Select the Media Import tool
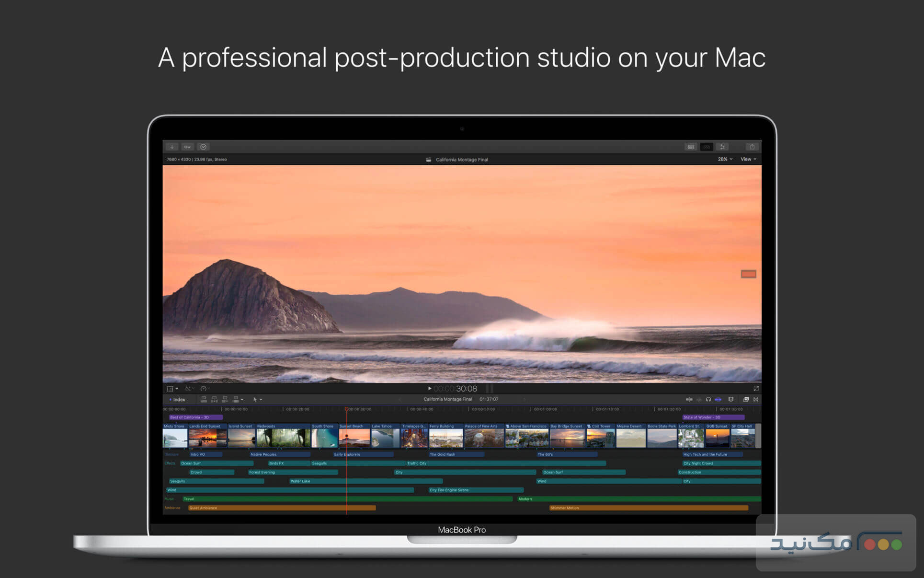924x578 pixels. point(172,147)
